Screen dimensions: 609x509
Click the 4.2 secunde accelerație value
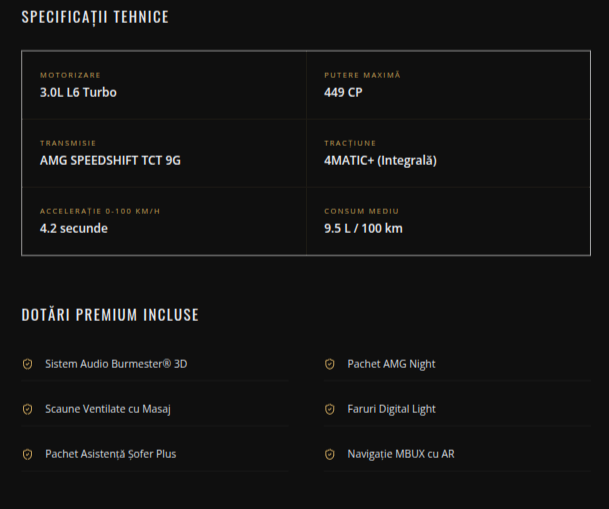tap(74, 228)
